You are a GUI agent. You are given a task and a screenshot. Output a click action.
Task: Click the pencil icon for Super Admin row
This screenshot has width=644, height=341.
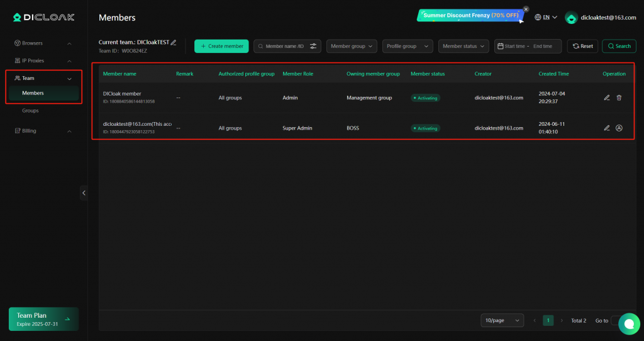click(x=607, y=128)
